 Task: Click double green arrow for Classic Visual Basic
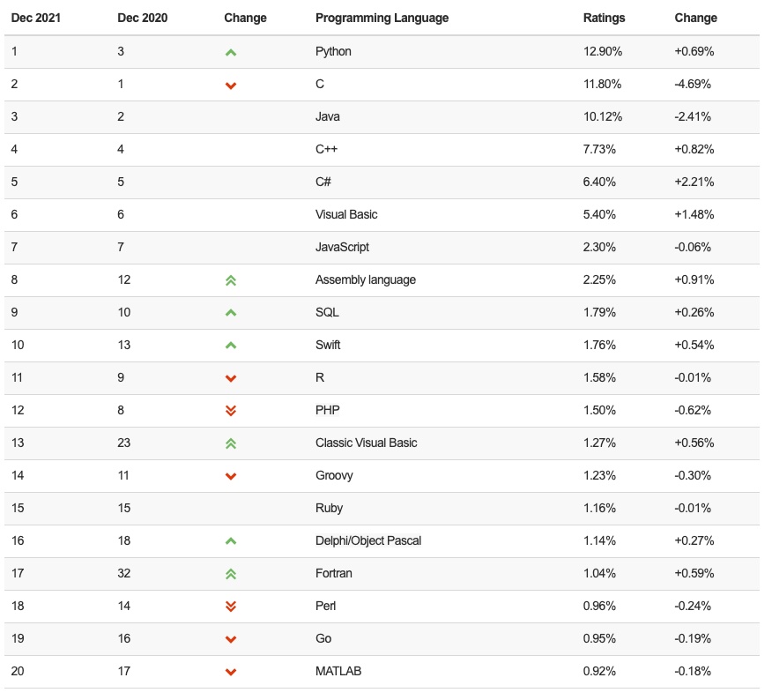tap(230, 443)
